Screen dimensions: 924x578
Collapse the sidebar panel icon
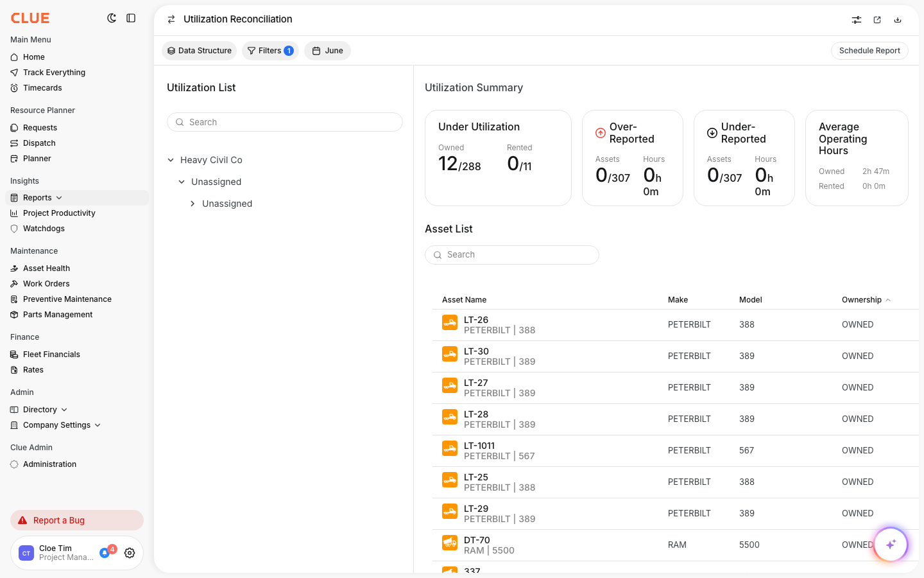point(131,18)
